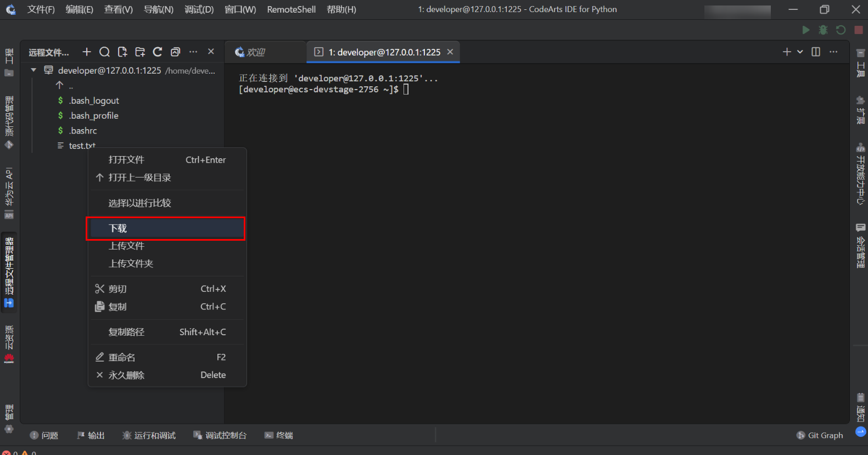
Task: Create a new remote folder via the toolbar icon
Action: [x=140, y=52]
